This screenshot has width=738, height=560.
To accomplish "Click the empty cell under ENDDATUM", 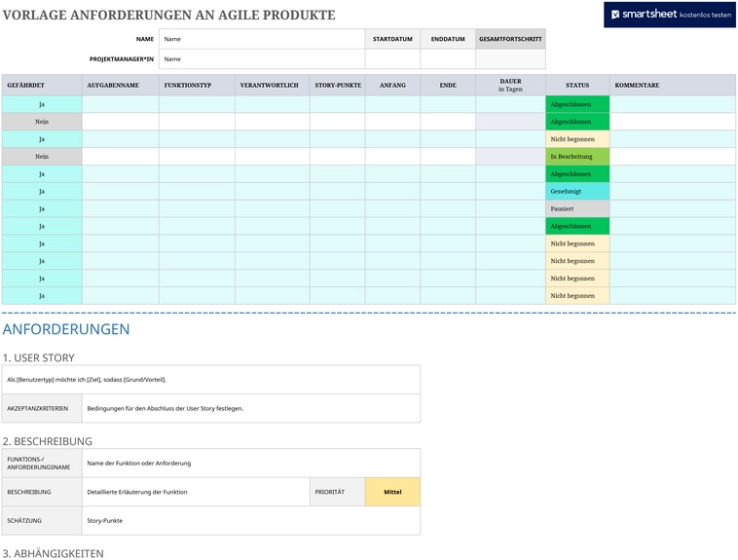I will pos(448,59).
